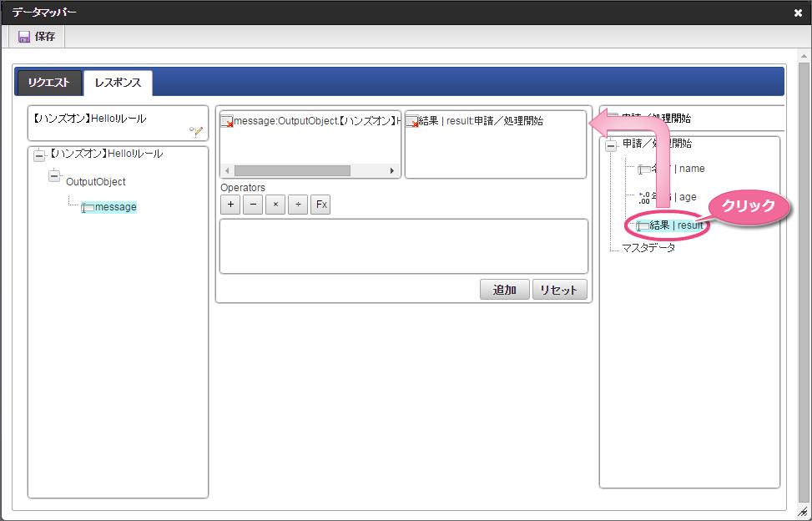Remove the 結果 | result:申請／処理開始 mapping via its red-x icon
Screen dimensions: 812x521
click(x=412, y=122)
